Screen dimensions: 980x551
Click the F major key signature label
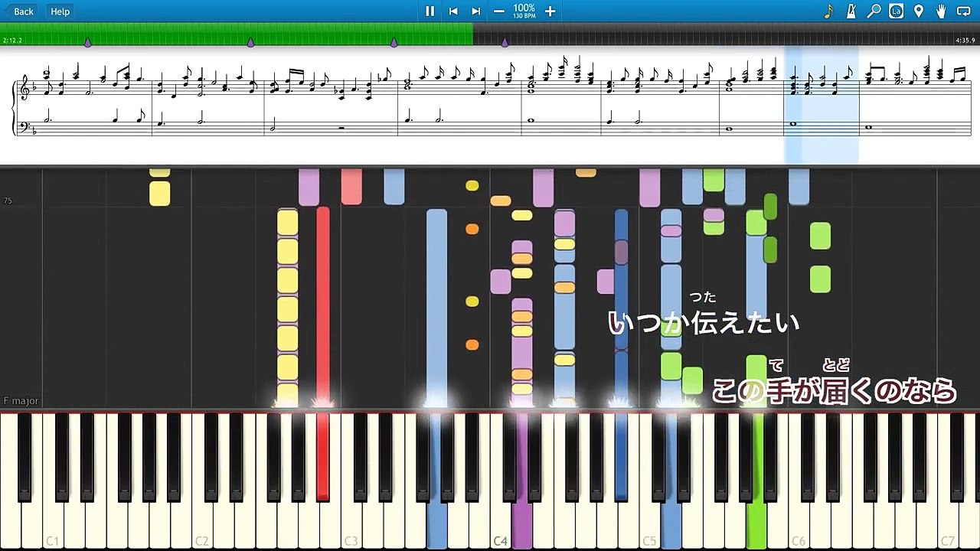point(21,401)
